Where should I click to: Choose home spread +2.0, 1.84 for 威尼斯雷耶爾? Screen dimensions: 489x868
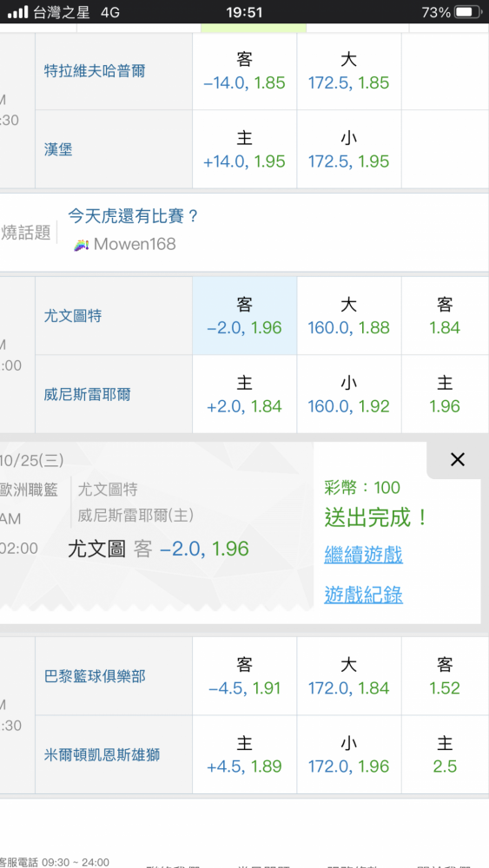click(244, 394)
